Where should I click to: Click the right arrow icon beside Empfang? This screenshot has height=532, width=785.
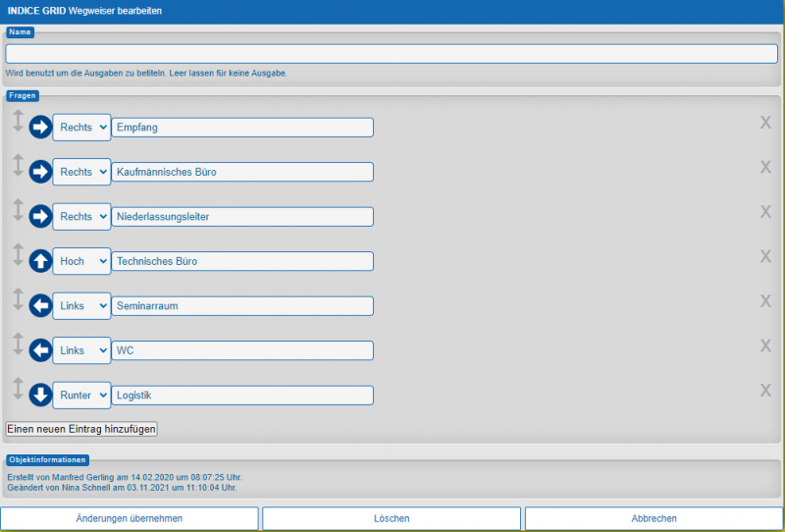click(x=40, y=128)
